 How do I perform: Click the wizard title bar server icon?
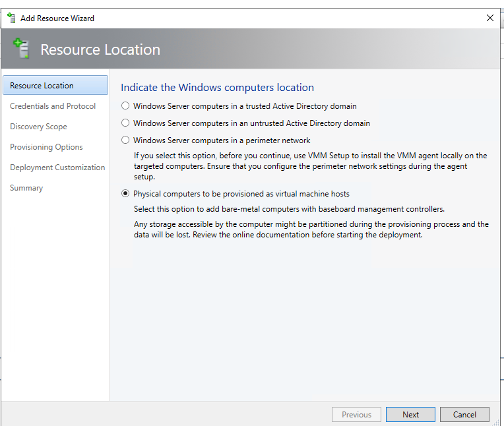11,18
